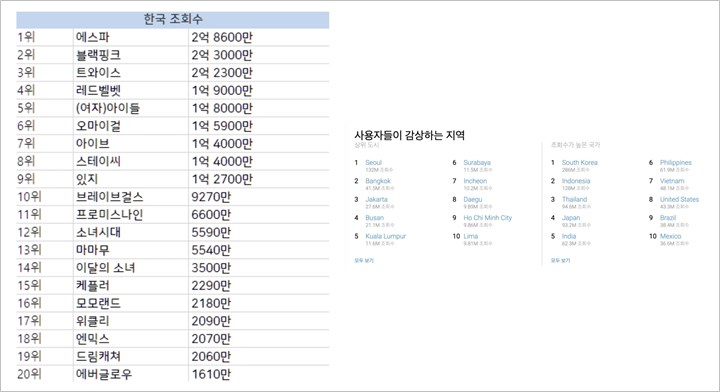Select the 아이브 cell
This screenshot has height=392, width=720.
tap(131, 144)
